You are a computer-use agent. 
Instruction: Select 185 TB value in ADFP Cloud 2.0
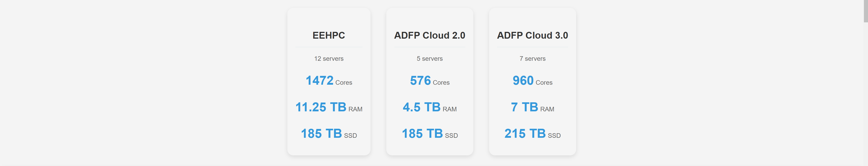422,134
